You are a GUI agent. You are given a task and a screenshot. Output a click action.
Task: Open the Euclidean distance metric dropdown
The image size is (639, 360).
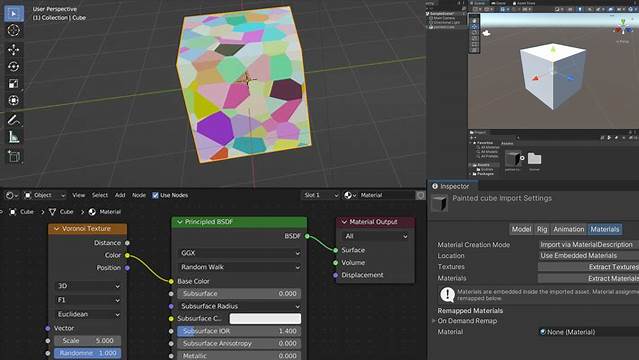click(x=88, y=314)
